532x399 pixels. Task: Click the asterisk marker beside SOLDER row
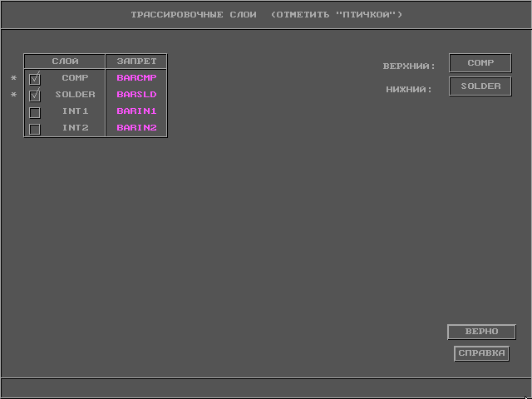[x=13, y=95]
